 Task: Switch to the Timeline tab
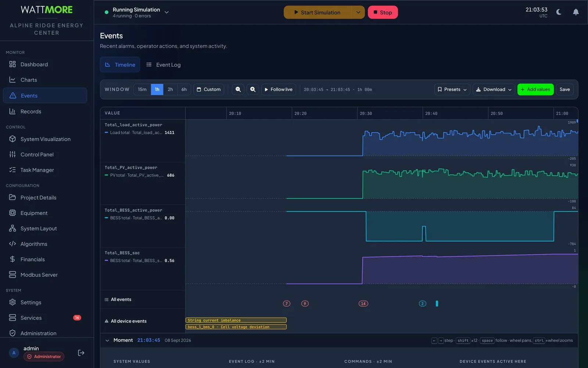click(120, 65)
